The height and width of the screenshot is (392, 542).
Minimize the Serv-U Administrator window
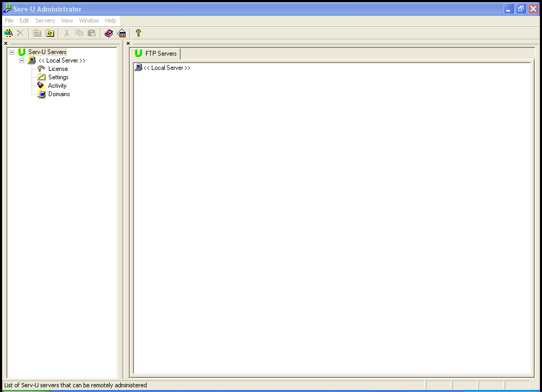pyautogui.click(x=509, y=8)
